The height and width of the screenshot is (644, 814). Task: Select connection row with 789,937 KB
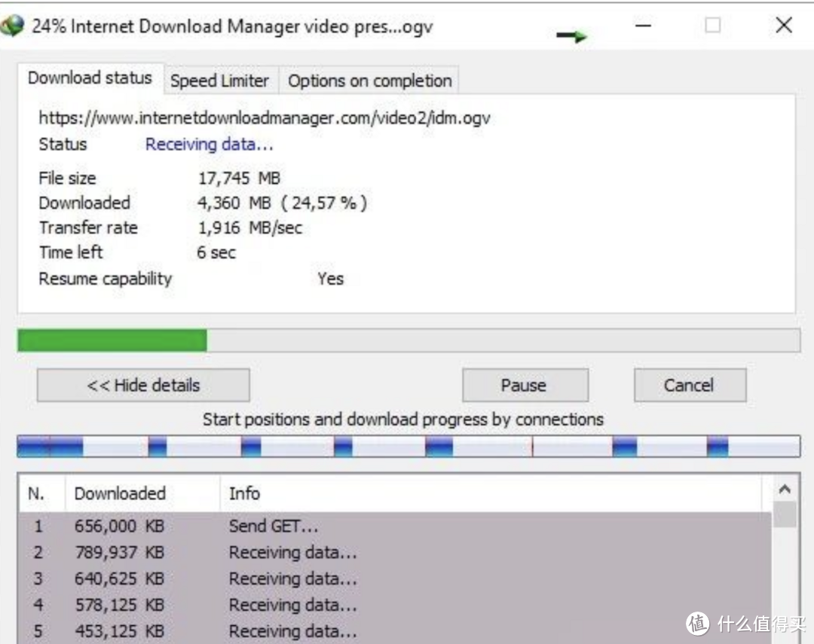click(395, 552)
